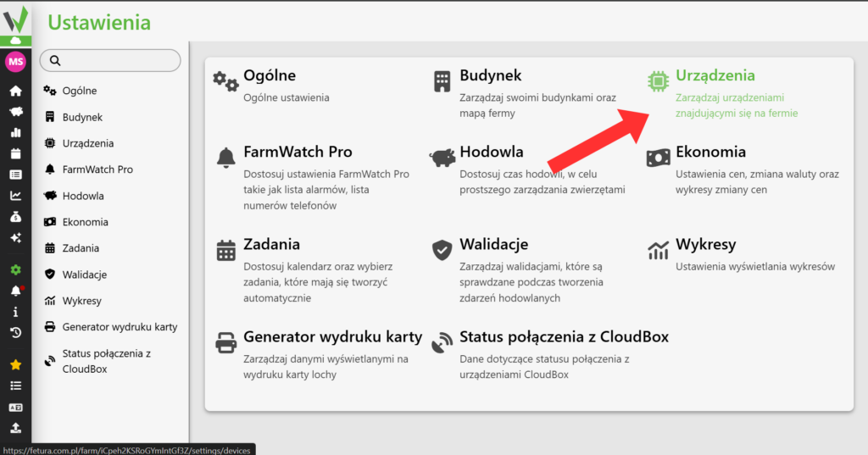The image size is (868, 455).
Task: Open the sparkles icon in dark sidebar
Action: click(15, 237)
